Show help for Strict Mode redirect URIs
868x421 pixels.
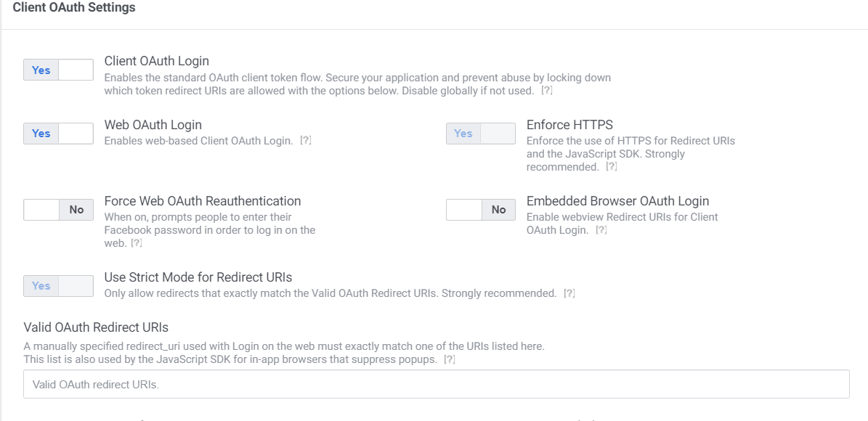click(569, 294)
